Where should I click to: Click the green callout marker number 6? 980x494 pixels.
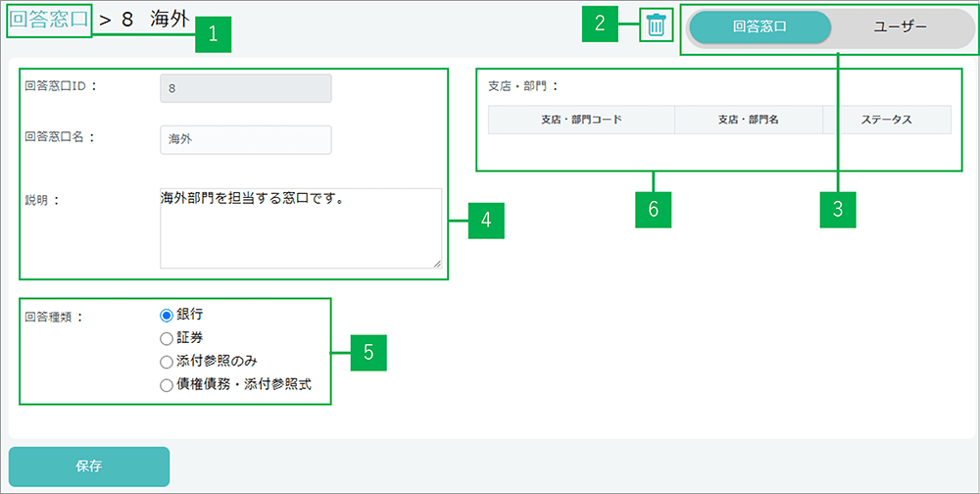[x=653, y=209]
